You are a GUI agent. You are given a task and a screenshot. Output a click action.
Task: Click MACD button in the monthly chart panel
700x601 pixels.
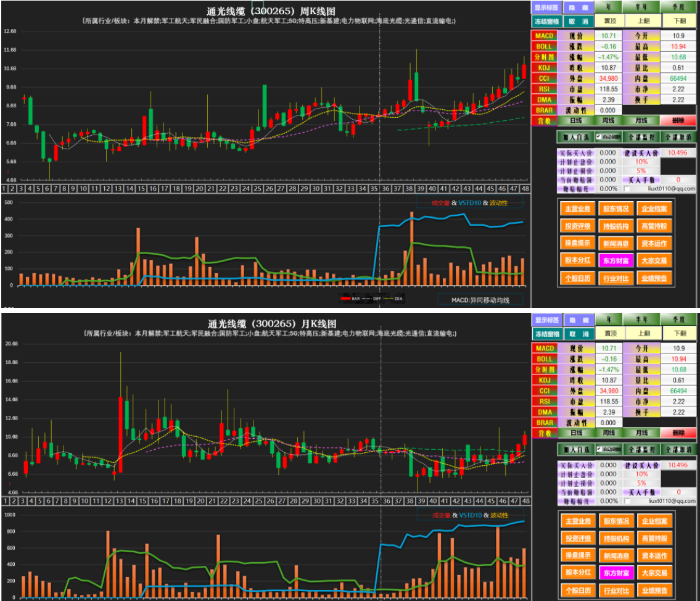click(545, 348)
